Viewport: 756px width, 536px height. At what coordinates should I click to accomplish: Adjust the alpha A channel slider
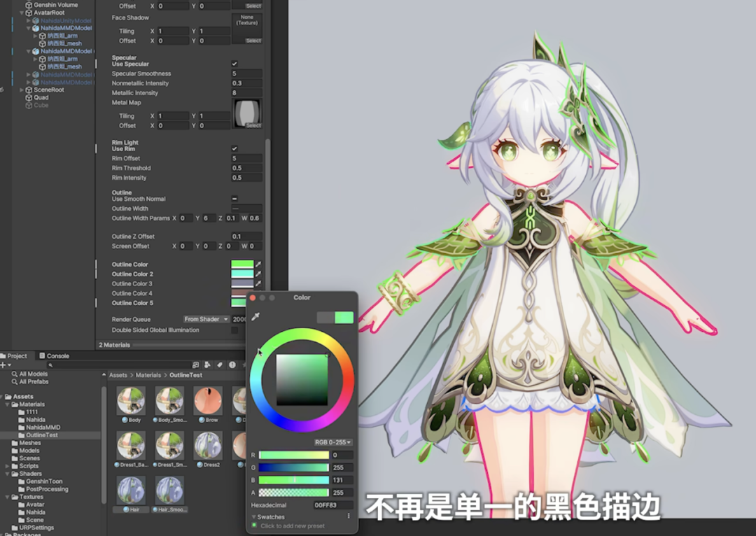tap(293, 493)
